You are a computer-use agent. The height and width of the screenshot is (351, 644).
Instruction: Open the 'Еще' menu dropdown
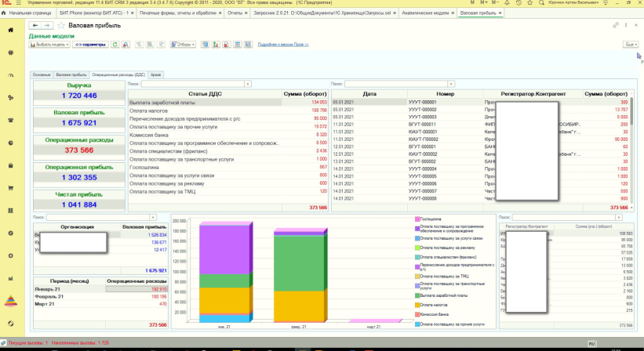(630, 45)
